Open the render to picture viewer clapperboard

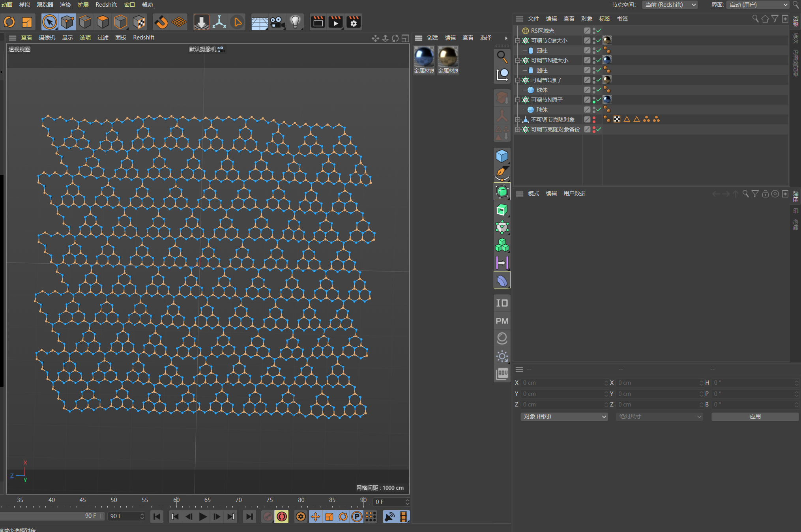pos(335,22)
